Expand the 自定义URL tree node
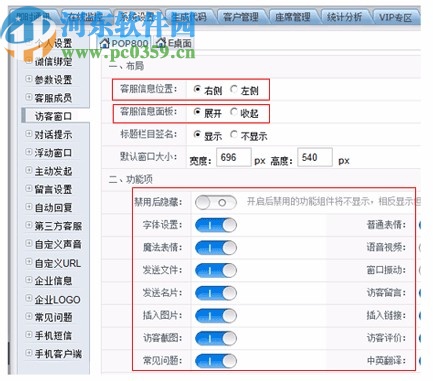The image size is (433, 381). point(29,262)
